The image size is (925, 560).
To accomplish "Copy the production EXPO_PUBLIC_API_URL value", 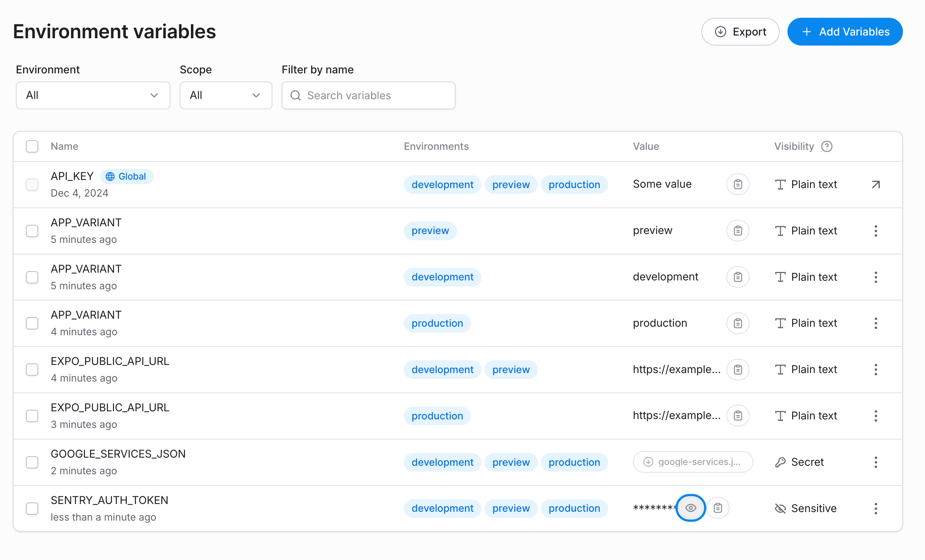I will coord(738,416).
